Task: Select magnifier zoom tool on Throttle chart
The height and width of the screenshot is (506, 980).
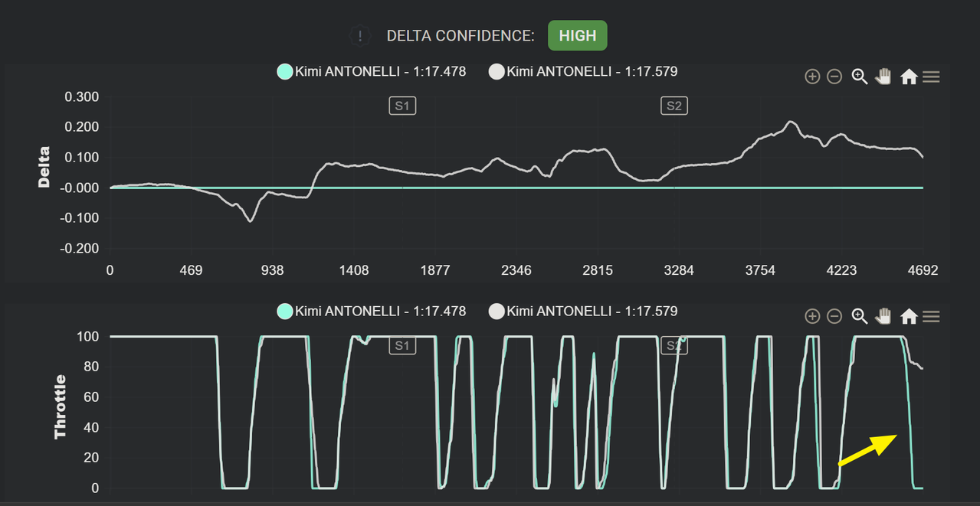Action: [x=859, y=316]
